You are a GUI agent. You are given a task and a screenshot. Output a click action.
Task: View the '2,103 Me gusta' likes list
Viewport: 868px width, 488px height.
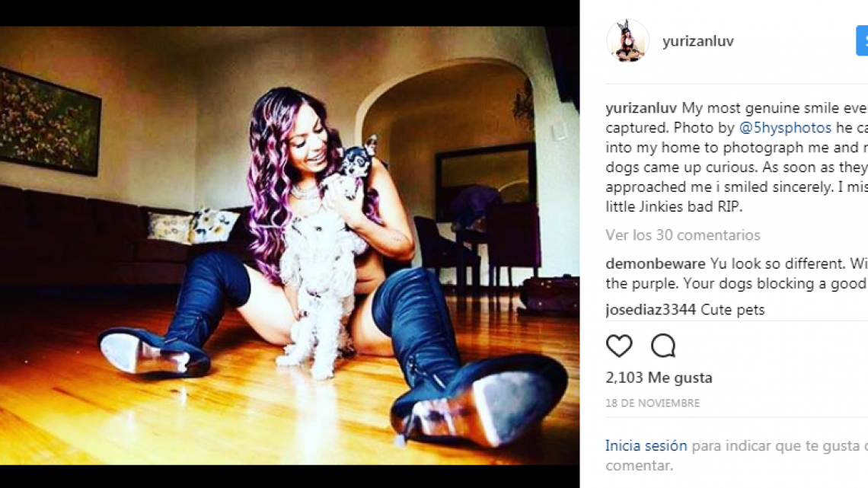click(x=659, y=378)
